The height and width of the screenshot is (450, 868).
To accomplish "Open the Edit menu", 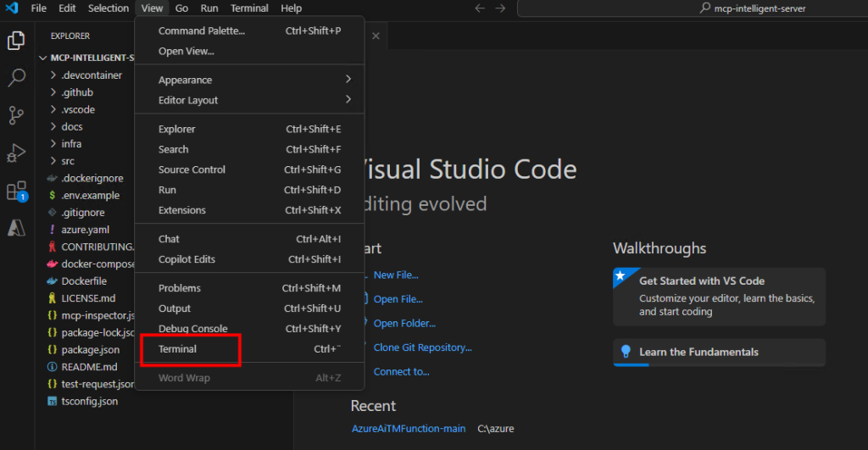I will (x=67, y=8).
